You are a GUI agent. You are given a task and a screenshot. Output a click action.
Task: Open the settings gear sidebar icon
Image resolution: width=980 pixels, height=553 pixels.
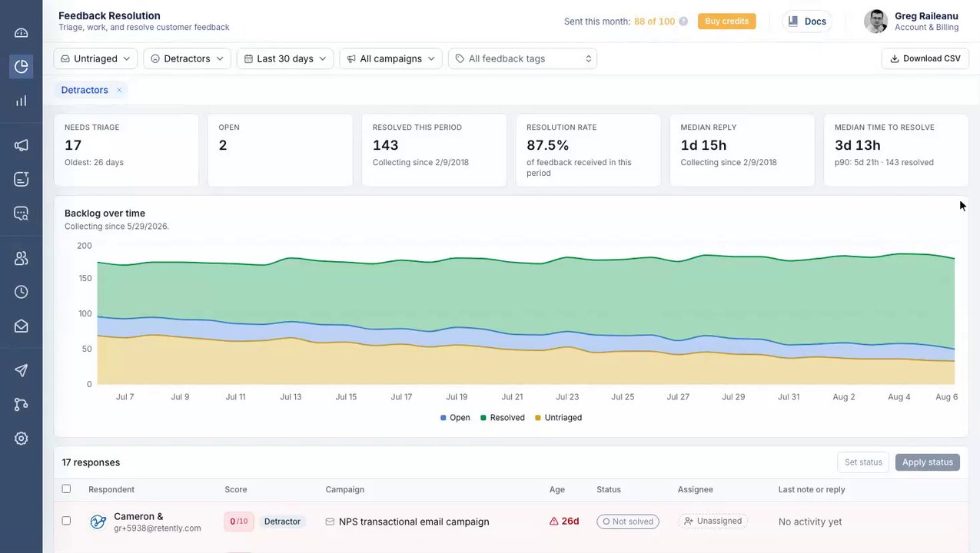[21, 439]
